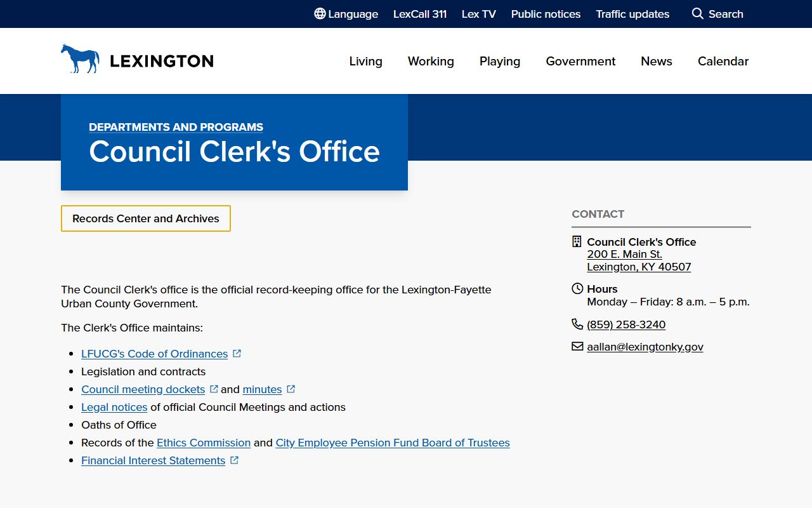
Task: Click the 'Legislation and contracts' list item
Action: [143, 371]
